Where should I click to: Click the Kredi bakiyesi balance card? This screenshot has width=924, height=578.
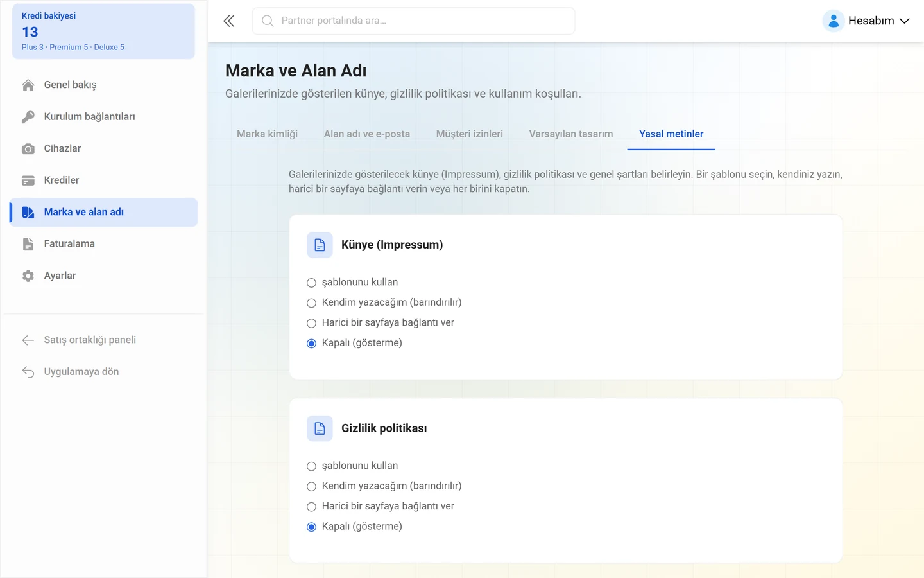(103, 31)
